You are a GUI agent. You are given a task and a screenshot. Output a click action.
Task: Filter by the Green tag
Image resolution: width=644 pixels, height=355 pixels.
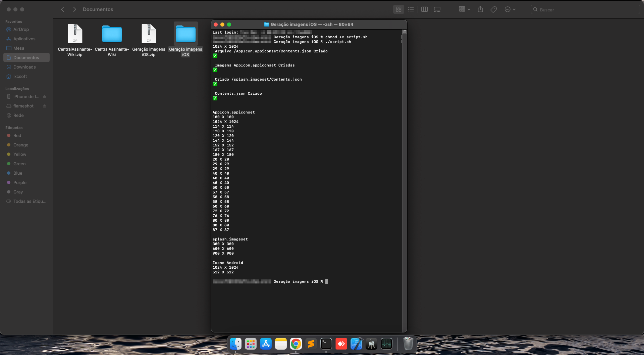coord(26,164)
